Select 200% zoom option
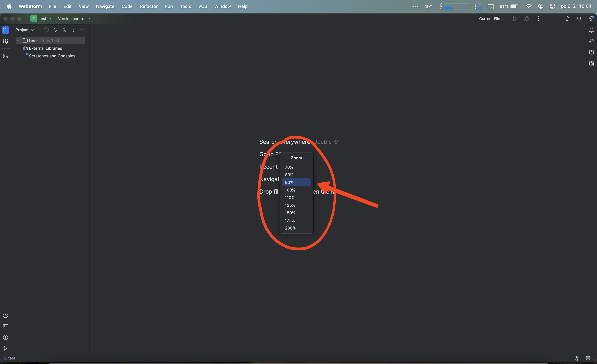 point(290,228)
